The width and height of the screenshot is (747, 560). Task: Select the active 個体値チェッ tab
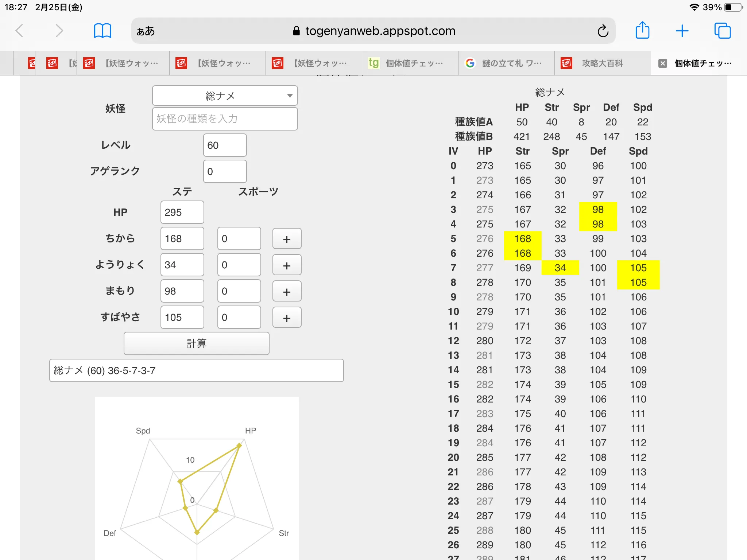coord(699,63)
